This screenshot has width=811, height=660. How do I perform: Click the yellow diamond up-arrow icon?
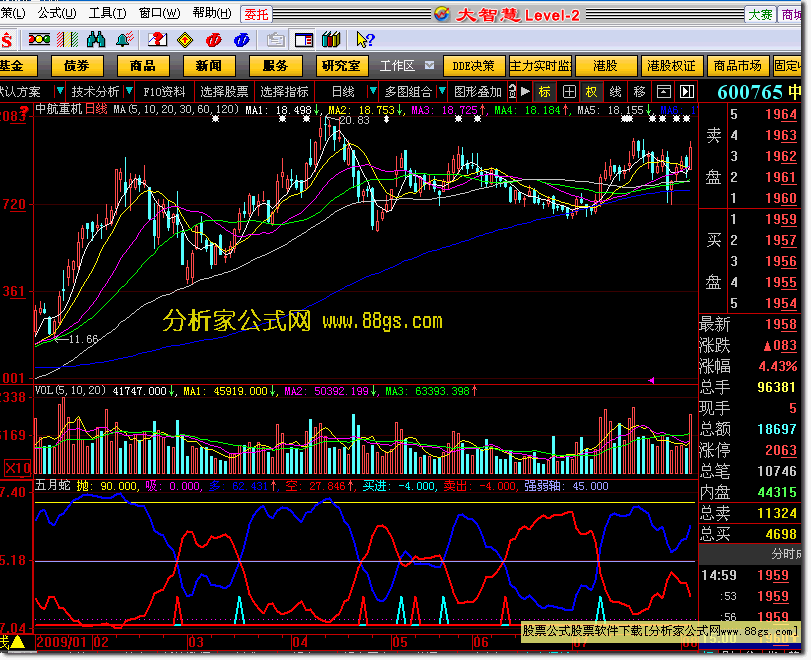coord(185,39)
